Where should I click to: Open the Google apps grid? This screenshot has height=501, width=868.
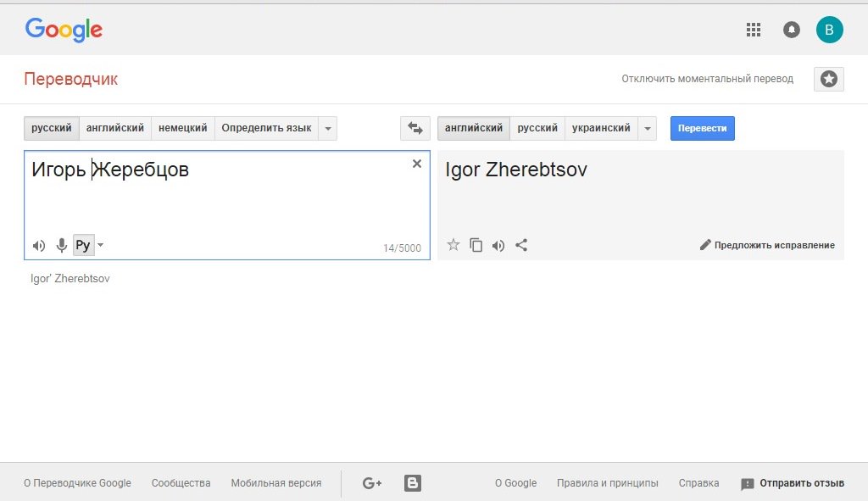(x=753, y=30)
